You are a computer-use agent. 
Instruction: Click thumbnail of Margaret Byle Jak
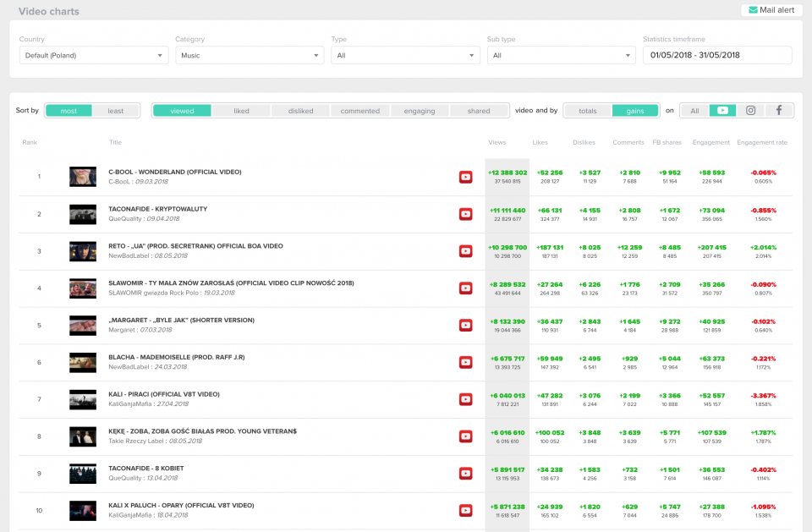(x=83, y=326)
